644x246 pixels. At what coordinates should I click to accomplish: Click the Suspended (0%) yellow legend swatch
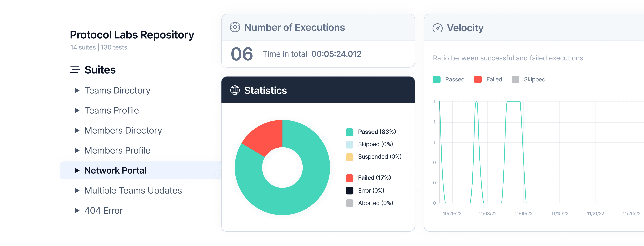[x=349, y=157]
